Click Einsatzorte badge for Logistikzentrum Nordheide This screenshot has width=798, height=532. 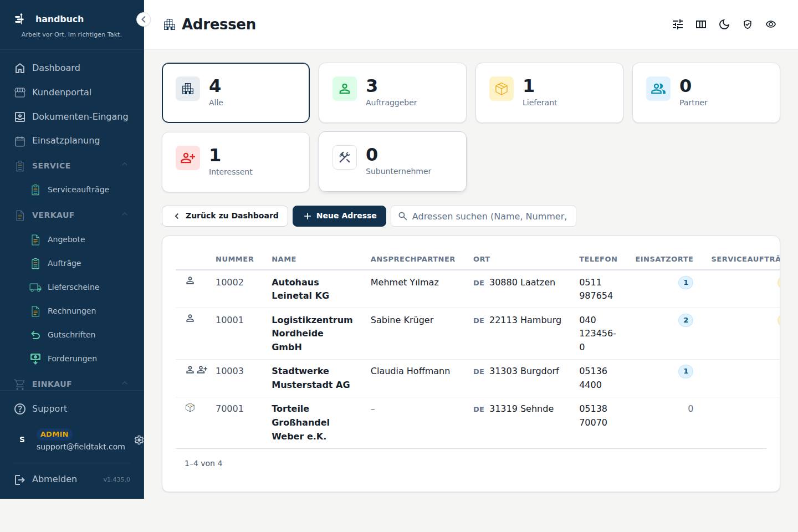point(686,320)
